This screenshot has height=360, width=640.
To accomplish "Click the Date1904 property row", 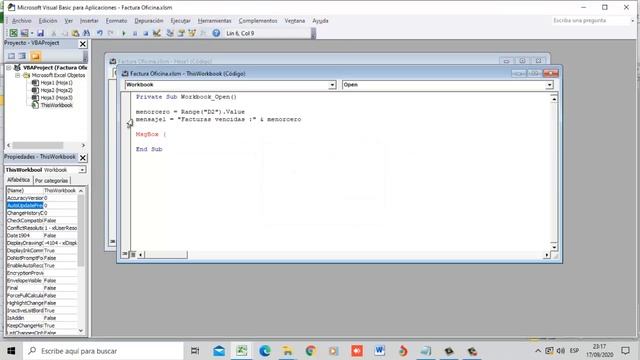I will point(42,236).
